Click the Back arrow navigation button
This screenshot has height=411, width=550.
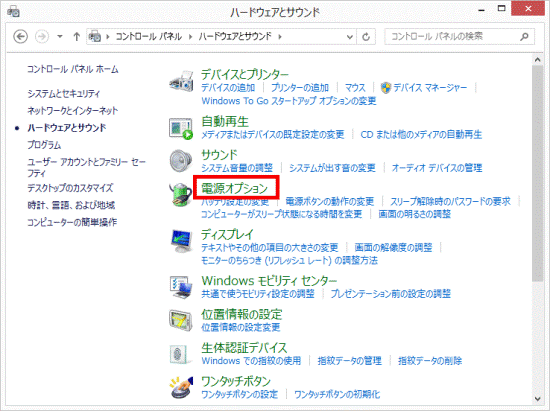click(x=20, y=36)
